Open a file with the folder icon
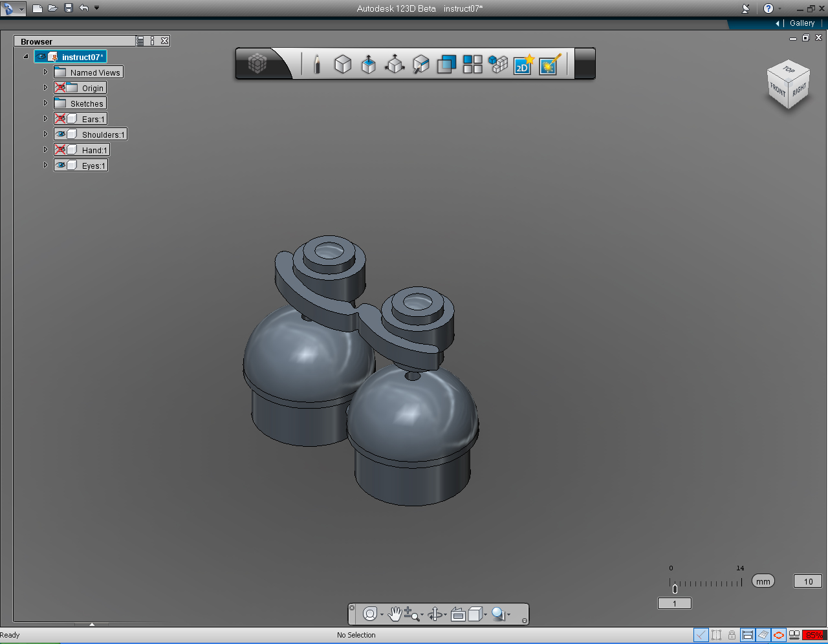828x644 pixels. (x=53, y=8)
